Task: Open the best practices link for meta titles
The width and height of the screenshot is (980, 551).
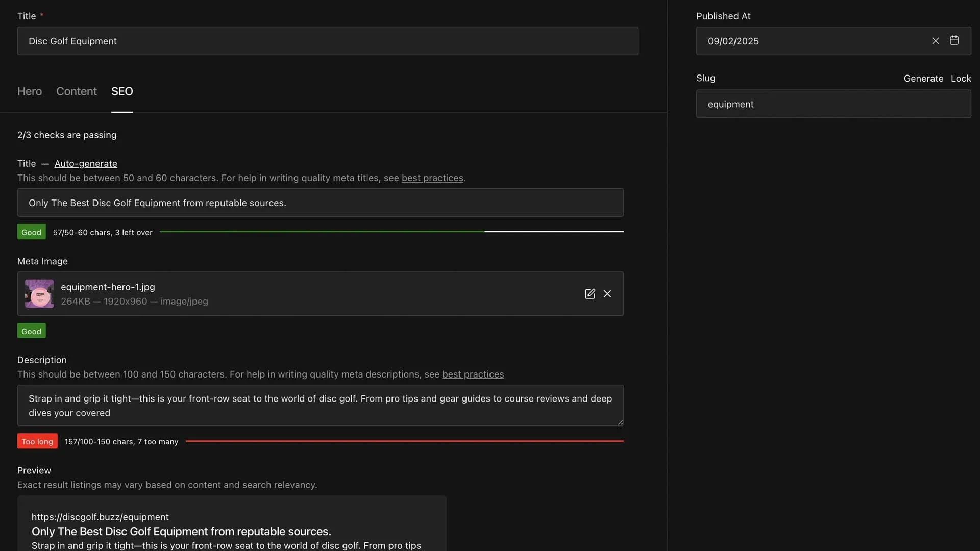Action: [x=432, y=178]
